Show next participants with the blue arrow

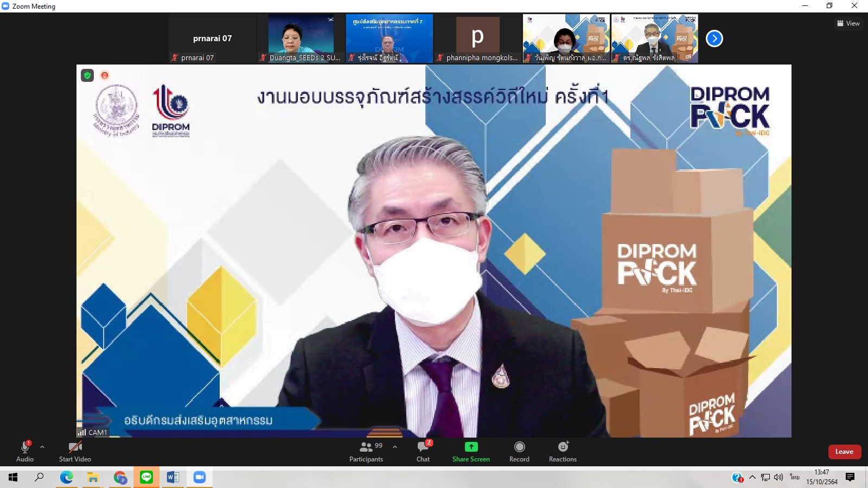tap(714, 38)
